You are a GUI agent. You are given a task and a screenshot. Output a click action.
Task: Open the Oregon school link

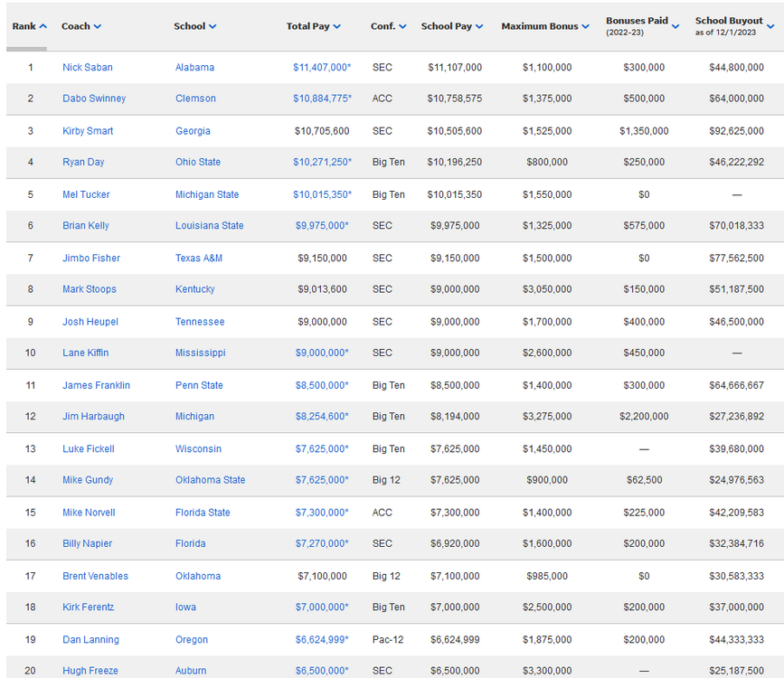click(x=192, y=640)
